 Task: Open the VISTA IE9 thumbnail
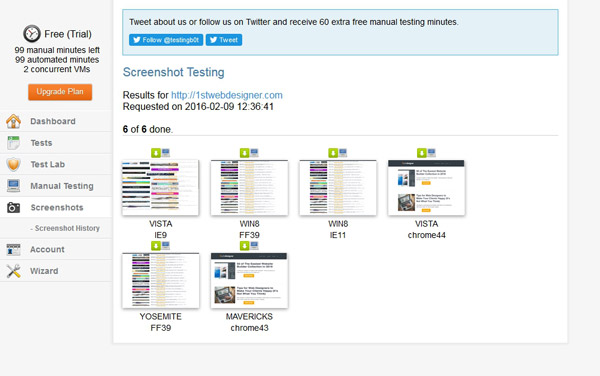(161, 187)
